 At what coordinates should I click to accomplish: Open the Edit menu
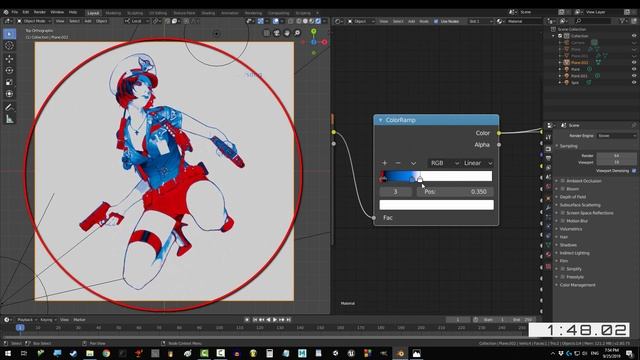(26, 12)
